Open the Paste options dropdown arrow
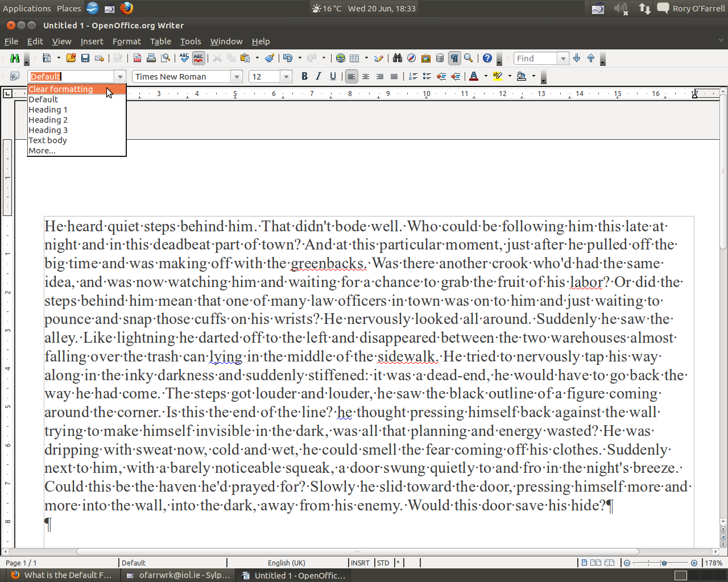 257,58
